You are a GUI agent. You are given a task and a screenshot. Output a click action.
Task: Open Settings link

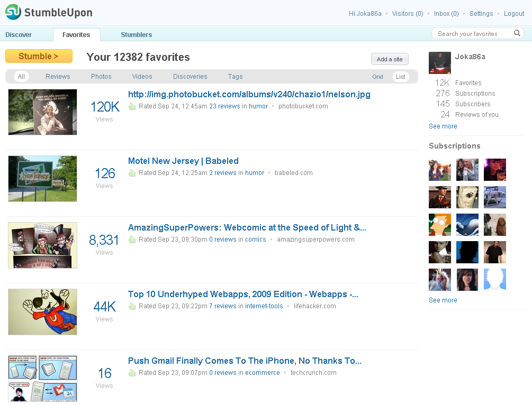point(481,14)
